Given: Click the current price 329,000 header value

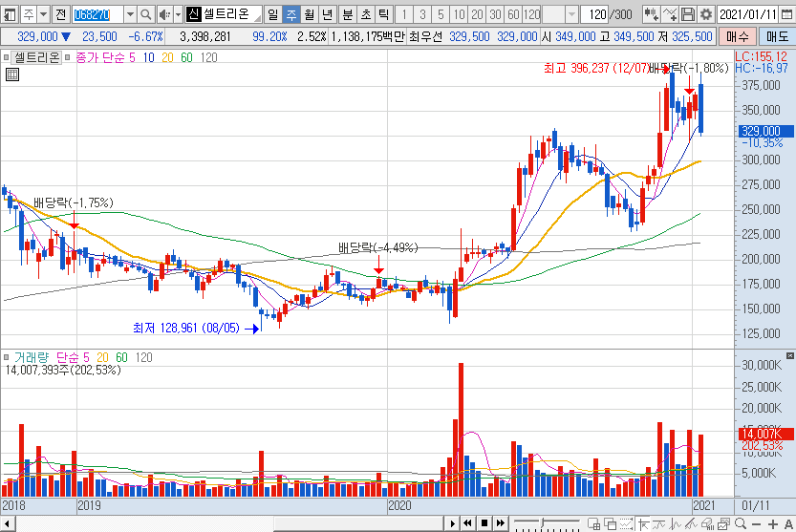Looking at the screenshot, I should [37, 36].
